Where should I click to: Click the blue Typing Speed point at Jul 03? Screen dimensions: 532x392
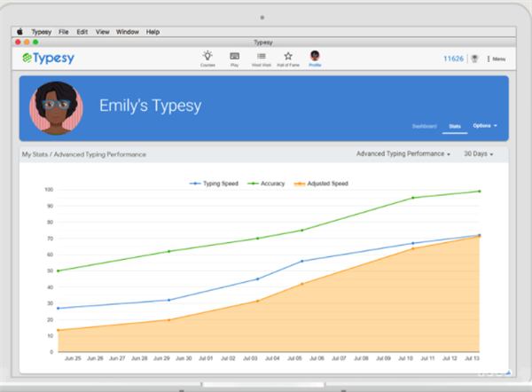257,279
